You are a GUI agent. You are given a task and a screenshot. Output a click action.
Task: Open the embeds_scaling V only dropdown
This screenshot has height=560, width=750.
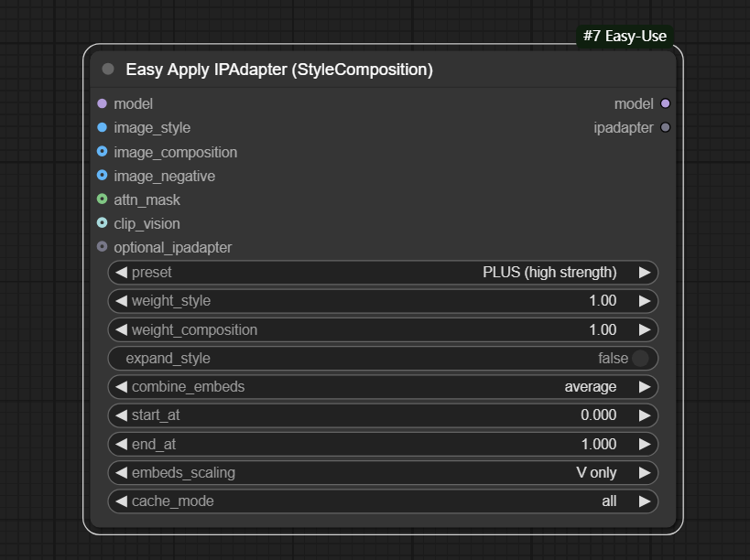383,473
